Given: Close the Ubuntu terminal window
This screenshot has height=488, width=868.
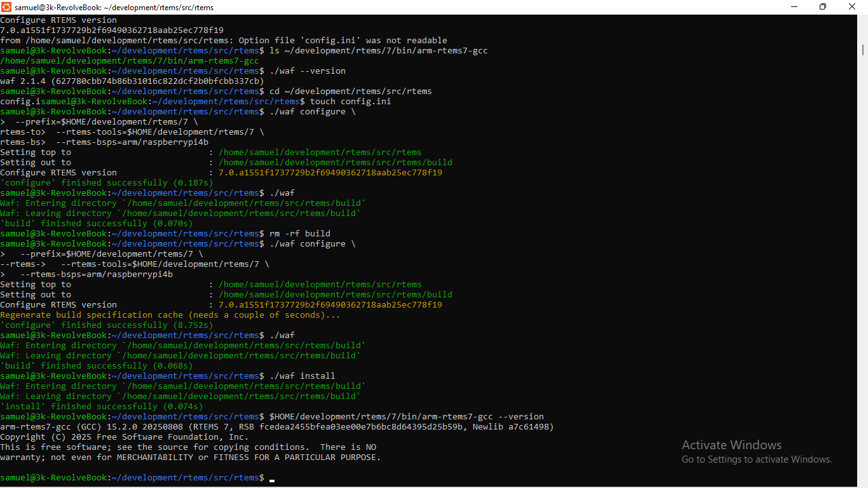Looking at the screenshot, I should 852,7.
